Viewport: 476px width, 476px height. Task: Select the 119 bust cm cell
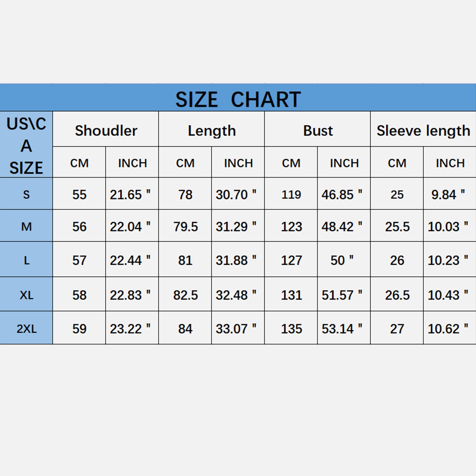click(291, 195)
